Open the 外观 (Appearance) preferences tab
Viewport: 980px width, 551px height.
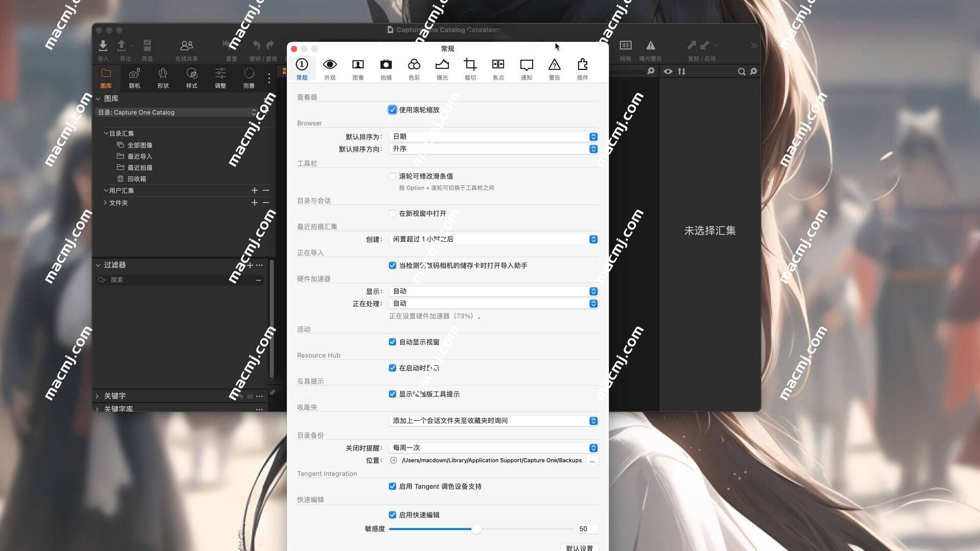[330, 69]
